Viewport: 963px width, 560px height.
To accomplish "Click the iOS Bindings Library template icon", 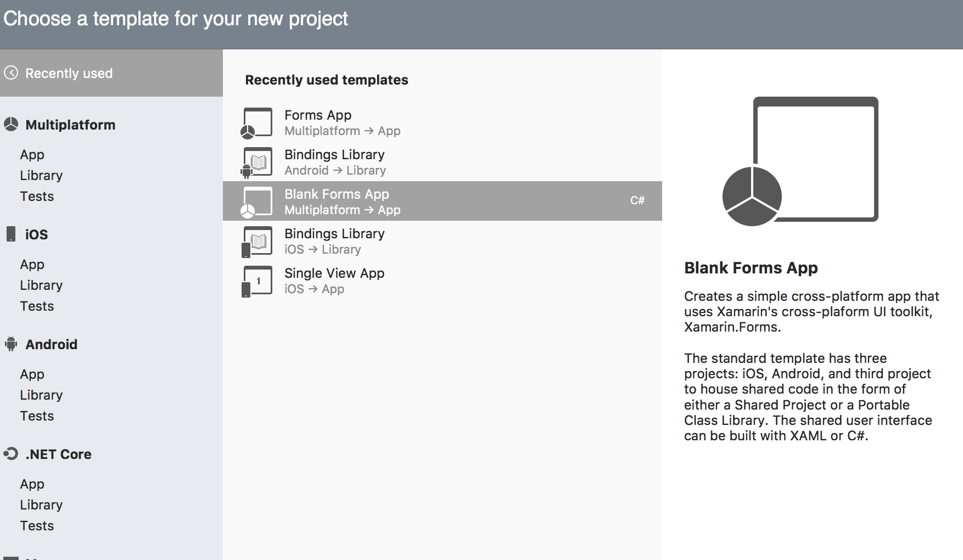I will coord(257,242).
